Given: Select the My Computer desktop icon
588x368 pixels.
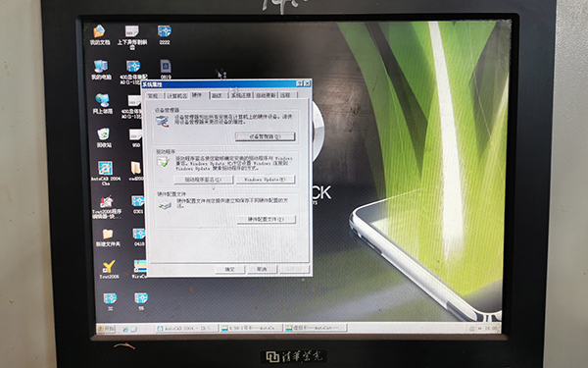Looking at the screenshot, I should 101,70.
